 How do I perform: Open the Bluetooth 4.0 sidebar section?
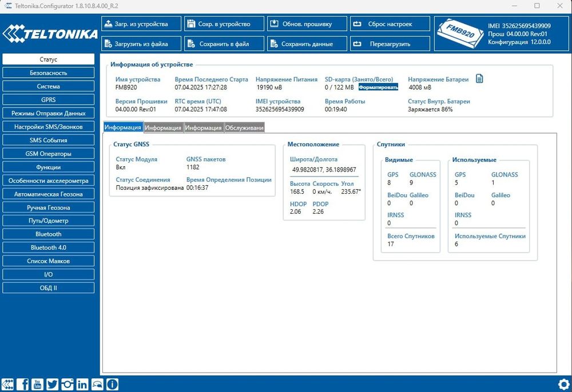[48, 247]
